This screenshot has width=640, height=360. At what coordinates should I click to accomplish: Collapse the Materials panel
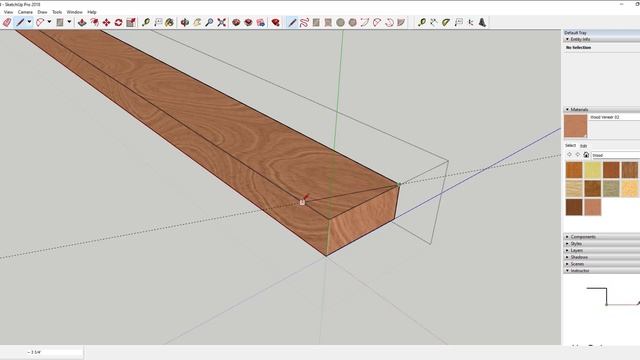click(x=567, y=109)
